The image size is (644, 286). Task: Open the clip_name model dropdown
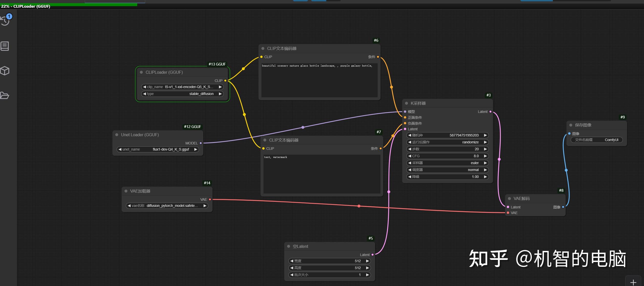(182, 87)
